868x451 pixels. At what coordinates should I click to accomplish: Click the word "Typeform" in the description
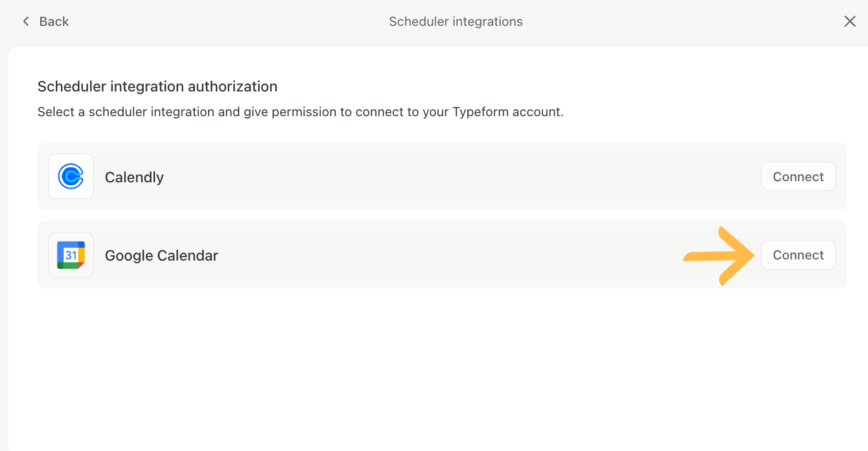tap(479, 112)
